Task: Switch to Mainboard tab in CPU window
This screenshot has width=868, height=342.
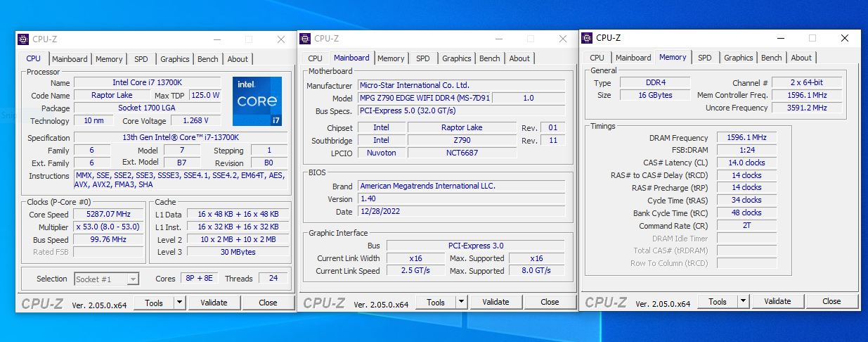Action: tap(70, 59)
